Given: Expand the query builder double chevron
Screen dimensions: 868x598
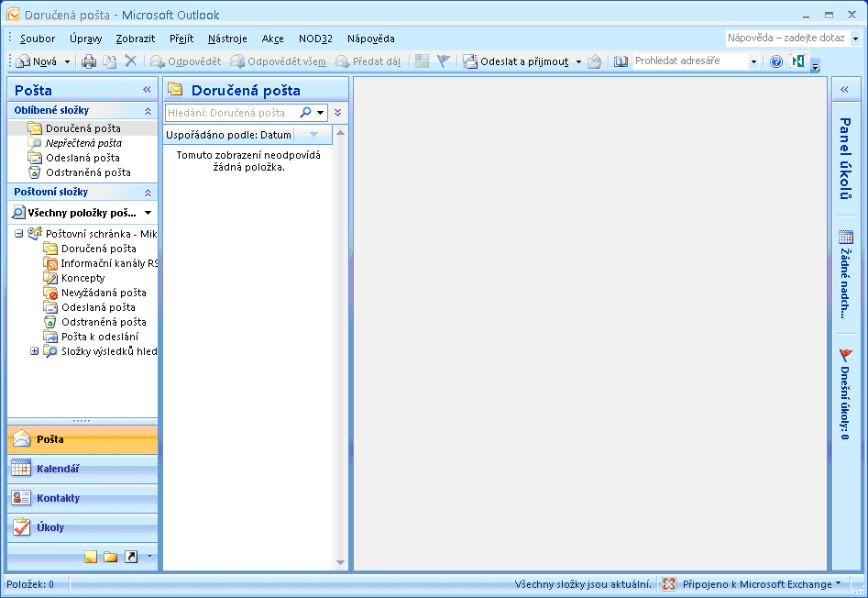Looking at the screenshot, I should [337, 113].
